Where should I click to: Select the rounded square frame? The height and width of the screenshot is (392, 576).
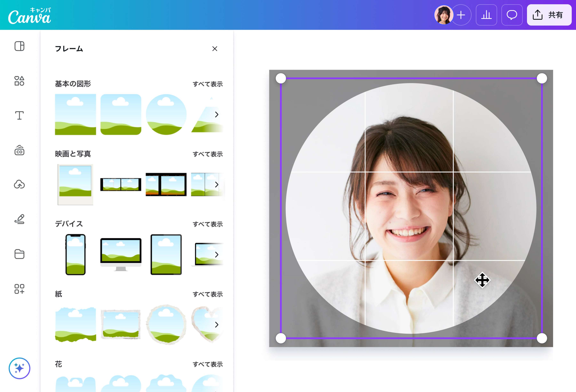121,115
